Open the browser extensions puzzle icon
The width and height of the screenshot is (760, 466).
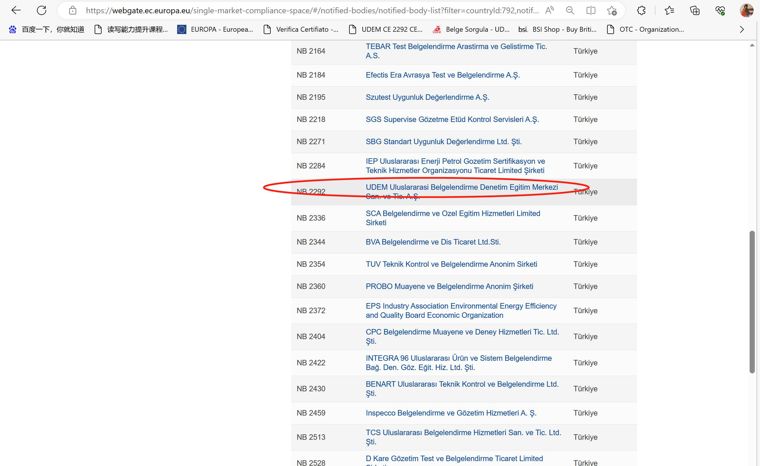(641, 10)
